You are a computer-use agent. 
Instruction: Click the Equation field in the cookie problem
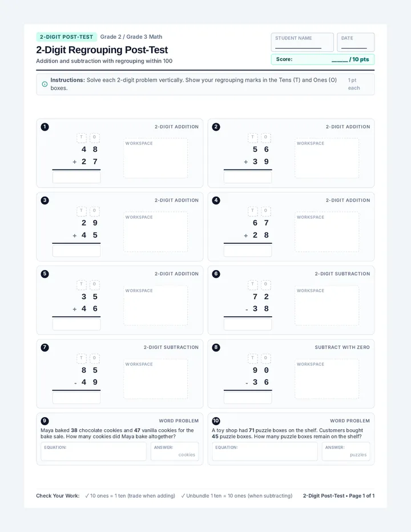point(94,452)
